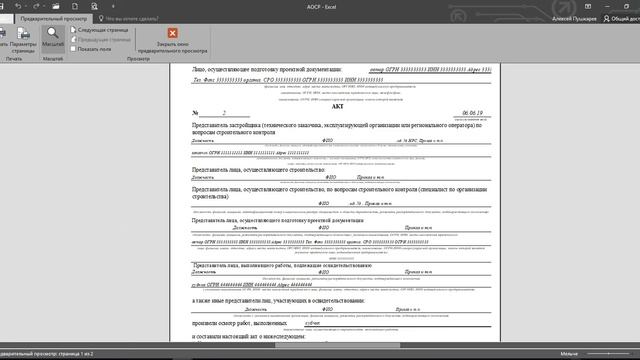
Task: Open ribbon display options icon
Action: tap(588, 6)
